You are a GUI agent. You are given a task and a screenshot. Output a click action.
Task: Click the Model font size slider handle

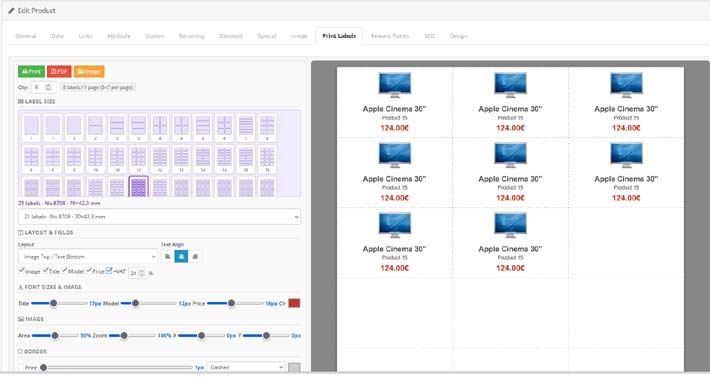[x=135, y=303]
